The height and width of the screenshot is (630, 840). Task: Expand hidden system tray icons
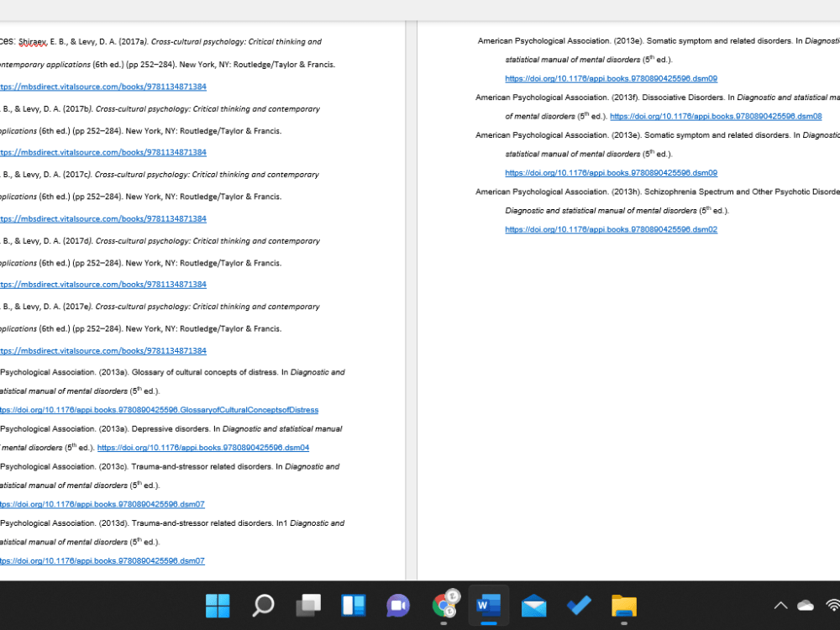tap(780, 605)
